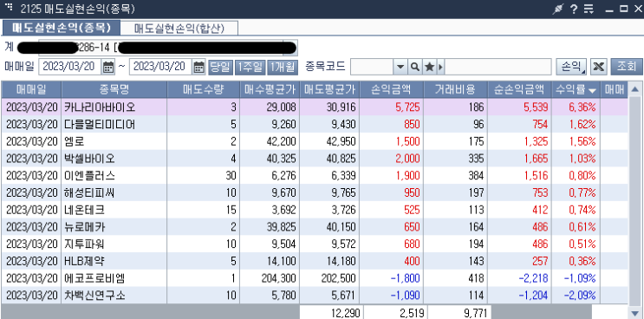The width and height of the screenshot is (644, 319).
Task: Click the pin icon in title bar
Action: [557, 9]
